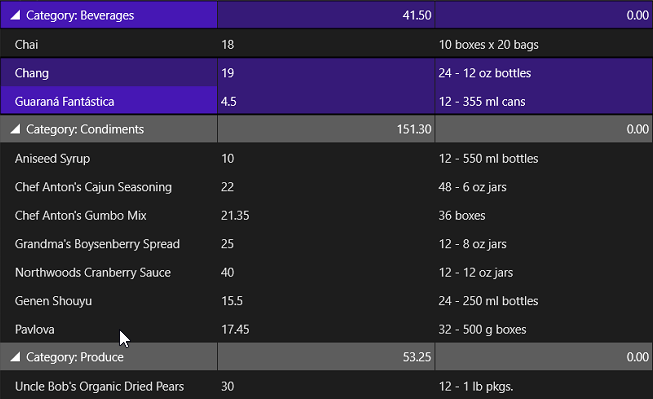Click the Condiments group total 151.30

[x=414, y=129]
